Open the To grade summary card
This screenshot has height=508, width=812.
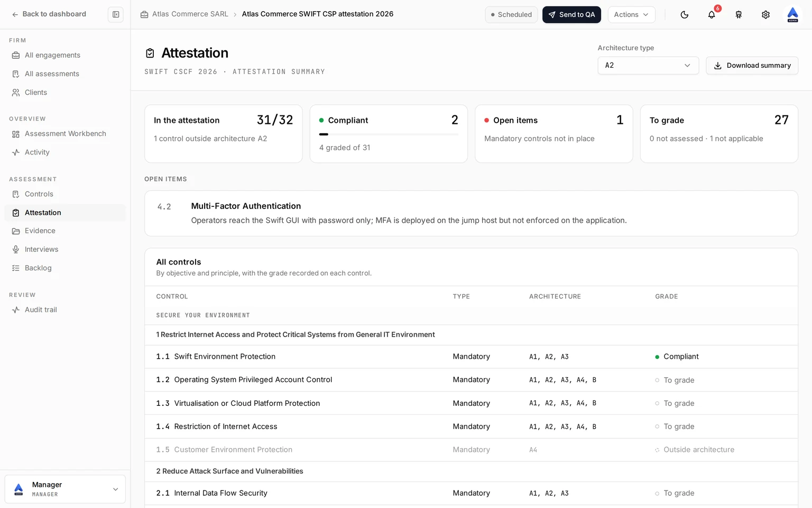click(719, 133)
